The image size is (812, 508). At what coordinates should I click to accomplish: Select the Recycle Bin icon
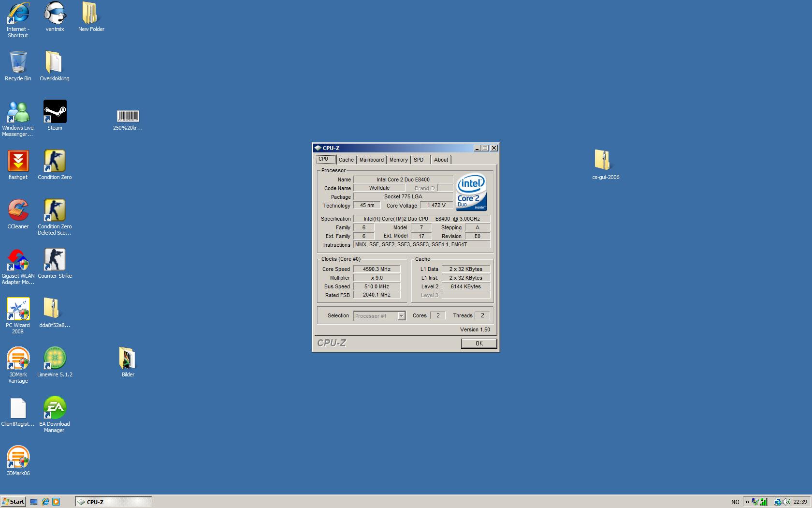click(x=18, y=66)
